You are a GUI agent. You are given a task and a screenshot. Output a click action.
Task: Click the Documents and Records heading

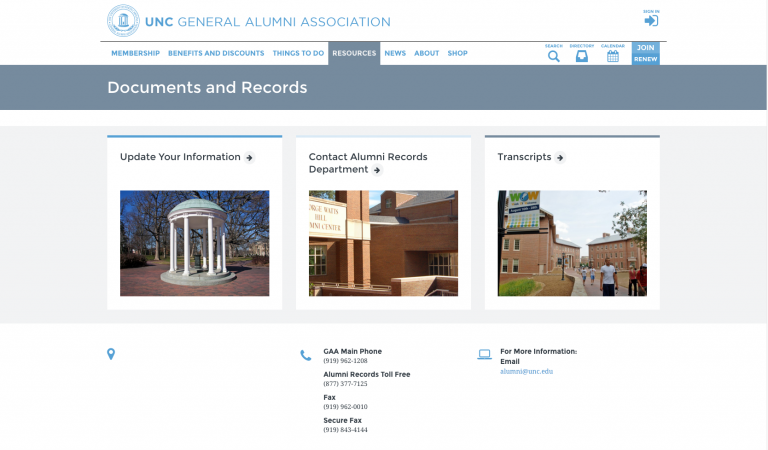(x=207, y=88)
